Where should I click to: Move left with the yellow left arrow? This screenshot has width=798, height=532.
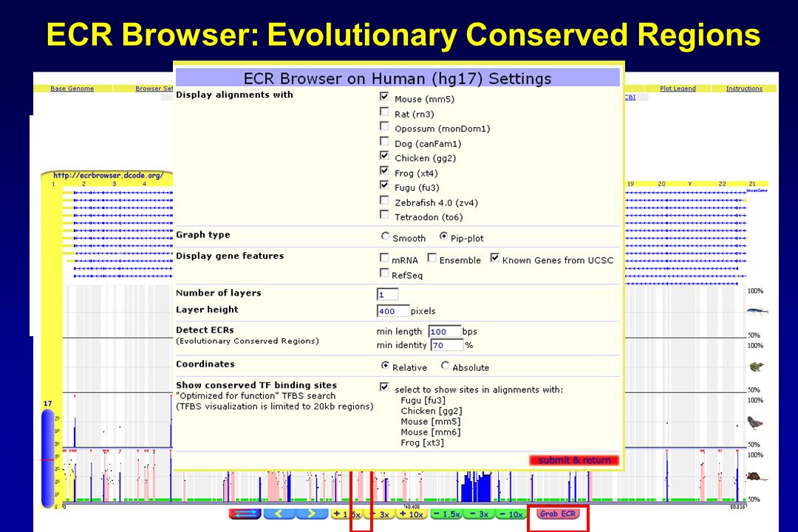coord(279,514)
